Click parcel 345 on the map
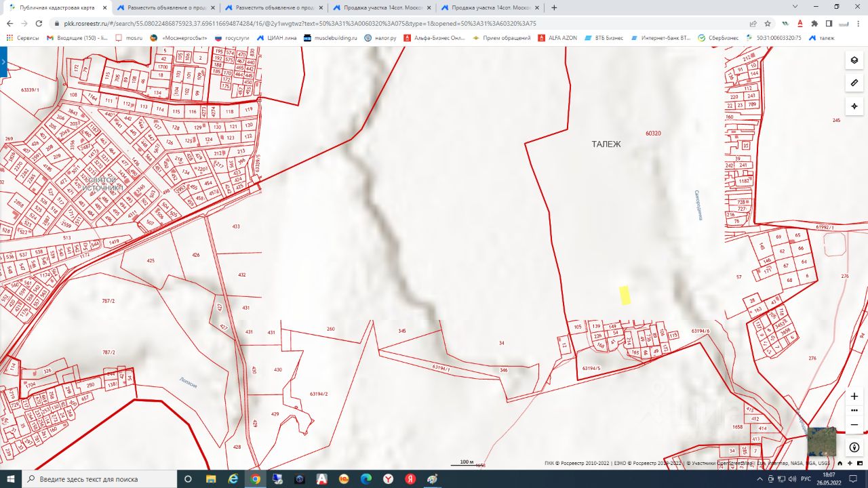Viewport: 868px width, 488px height. click(x=402, y=331)
